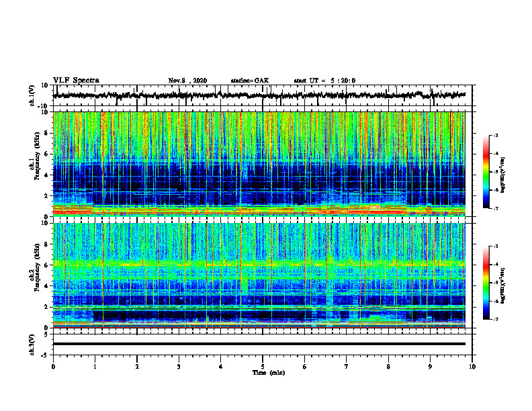This screenshot has width=532, height=411.
Task: Click the "start UT = 5 : 20: 0" label
Action: click(324, 81)
